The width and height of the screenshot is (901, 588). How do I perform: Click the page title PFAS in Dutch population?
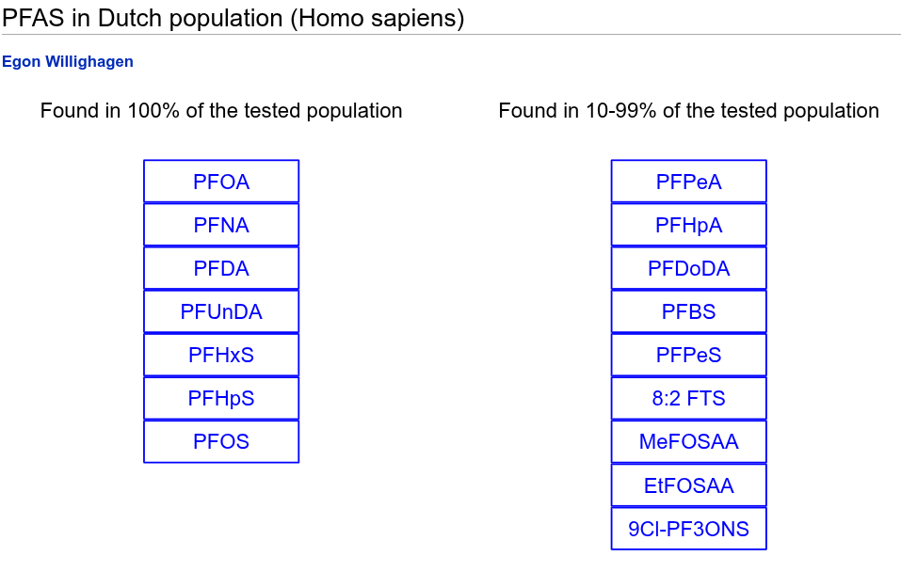233,19
